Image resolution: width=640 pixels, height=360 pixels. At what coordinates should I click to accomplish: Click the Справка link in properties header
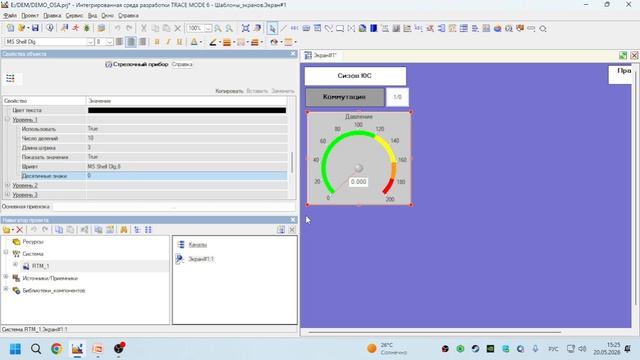[182, 64]
